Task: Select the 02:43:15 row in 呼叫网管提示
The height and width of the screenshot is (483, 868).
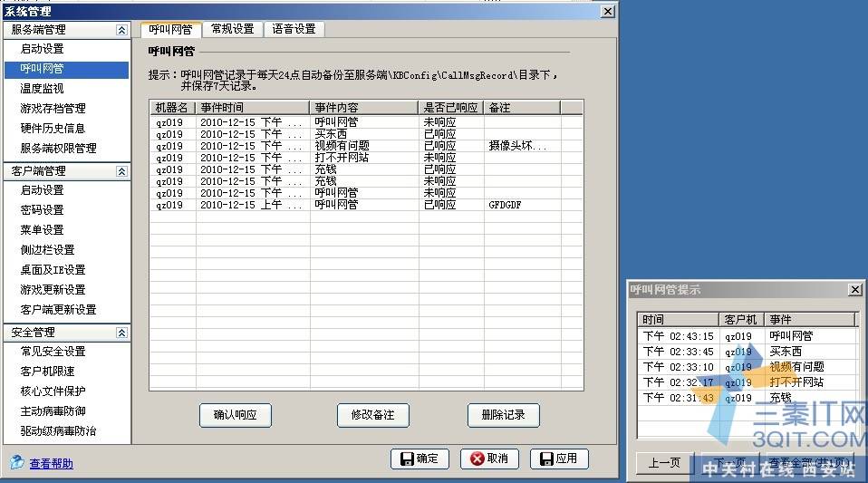Action: pos(747,336)
